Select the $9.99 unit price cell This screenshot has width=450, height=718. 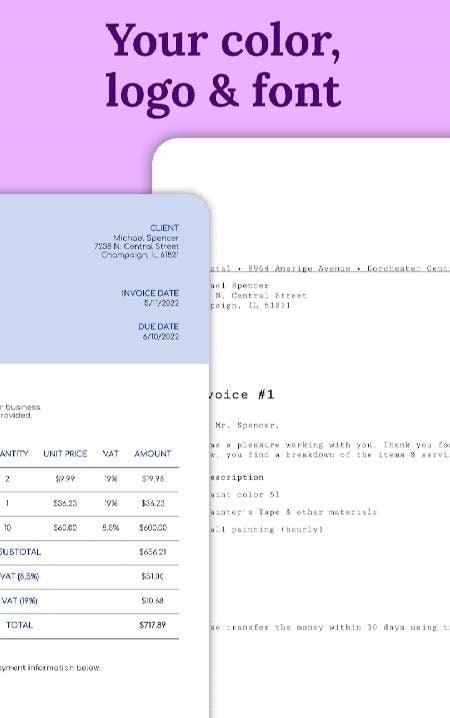click(x=65, y=479)
